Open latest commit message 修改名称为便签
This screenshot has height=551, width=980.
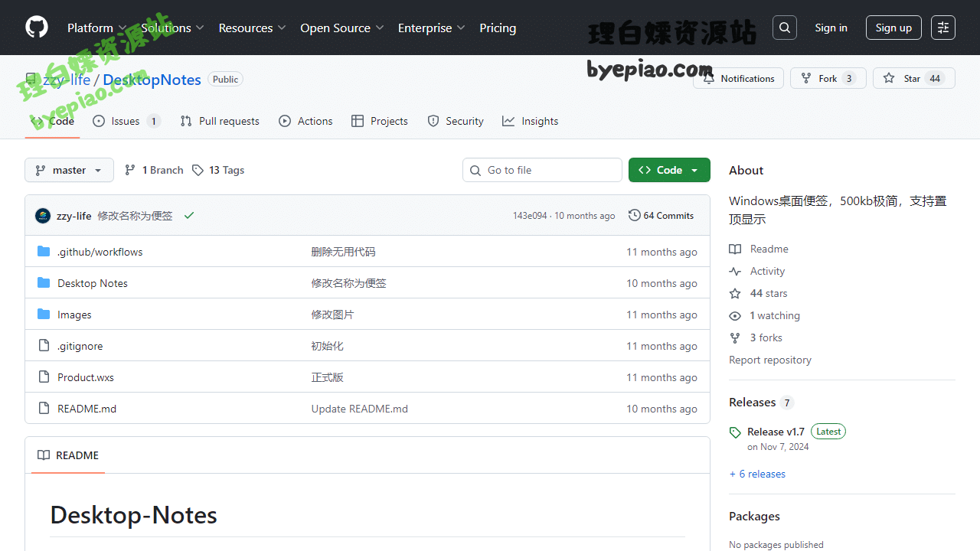(135, 216)
